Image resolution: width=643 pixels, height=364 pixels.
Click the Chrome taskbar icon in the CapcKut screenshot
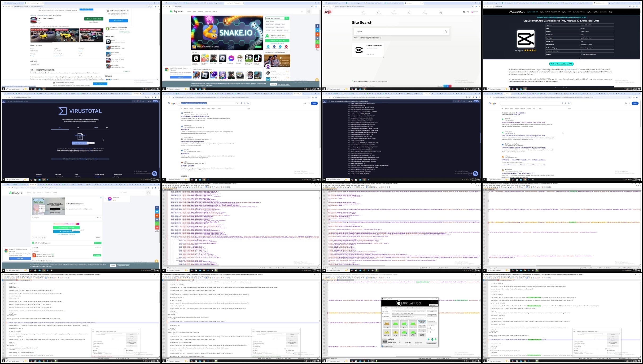[525, 89]
